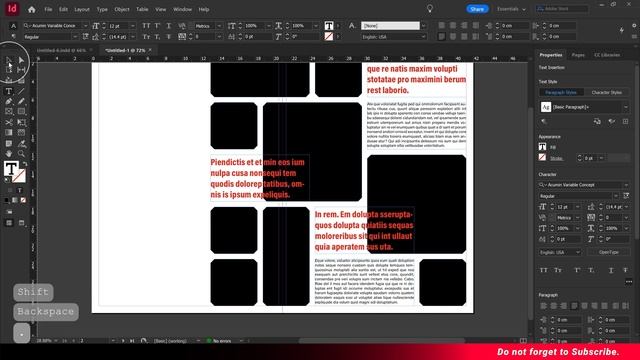The image size is (640, 360).
Task: Enable Apply None color button in toolbox
Action: (23, 200)
